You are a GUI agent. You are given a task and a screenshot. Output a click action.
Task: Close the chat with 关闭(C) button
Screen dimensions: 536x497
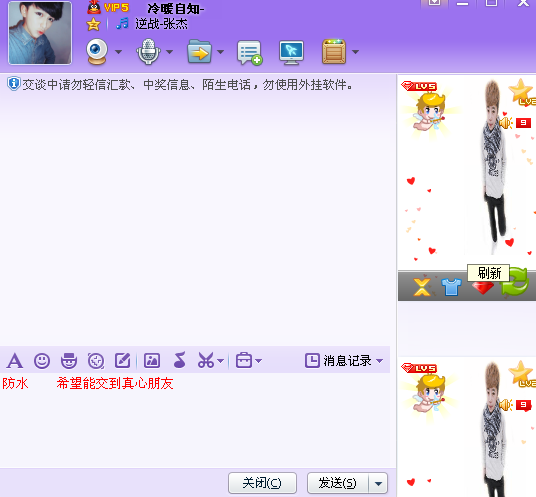[x=262, y=483]
